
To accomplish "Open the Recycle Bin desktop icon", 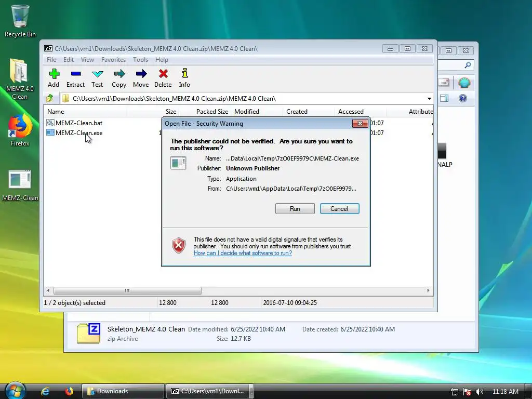I will (20, 21).
